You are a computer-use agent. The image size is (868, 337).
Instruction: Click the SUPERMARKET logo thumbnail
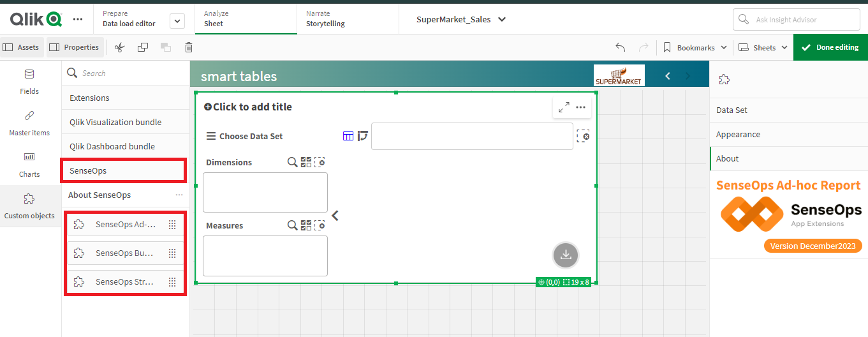click(619, 75)
